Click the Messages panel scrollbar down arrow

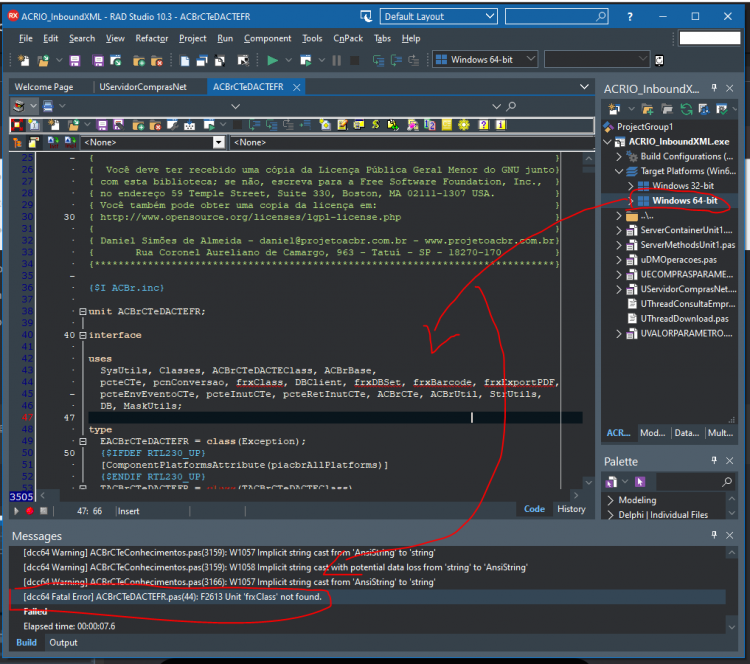(731, 627)
